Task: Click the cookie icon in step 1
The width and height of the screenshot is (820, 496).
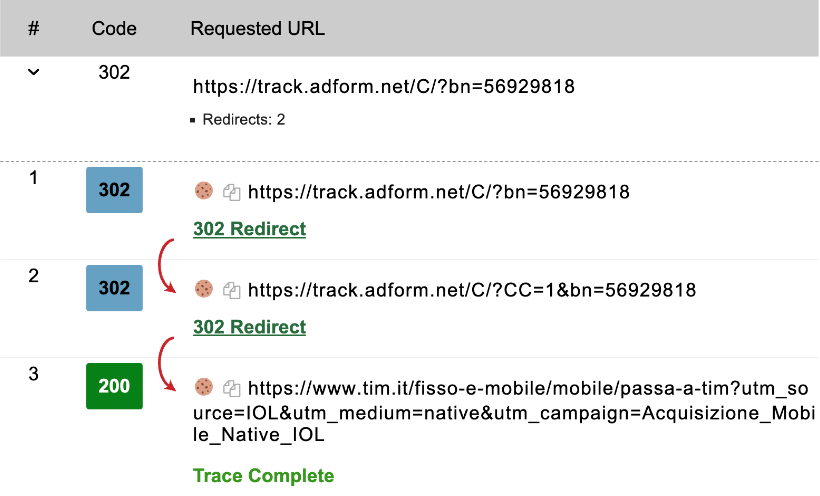Action: click(x=203, y=191)
